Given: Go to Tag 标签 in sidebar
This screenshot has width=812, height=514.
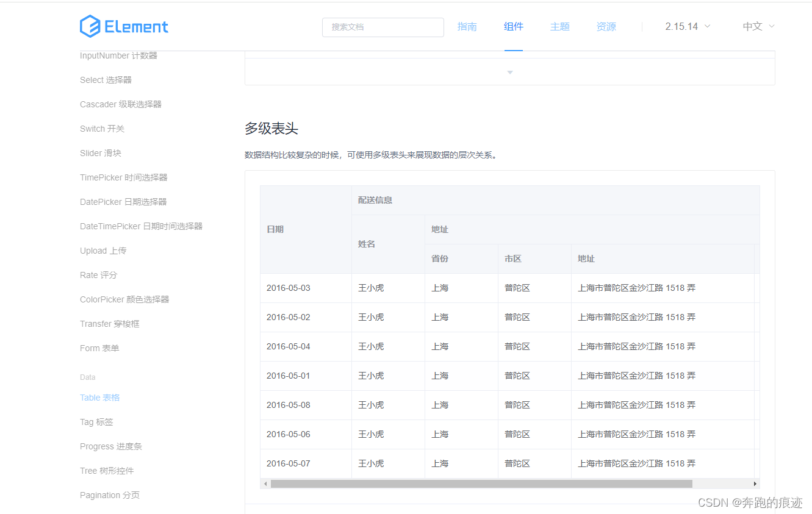Looking at the screenshot, I should click(96, 422).
